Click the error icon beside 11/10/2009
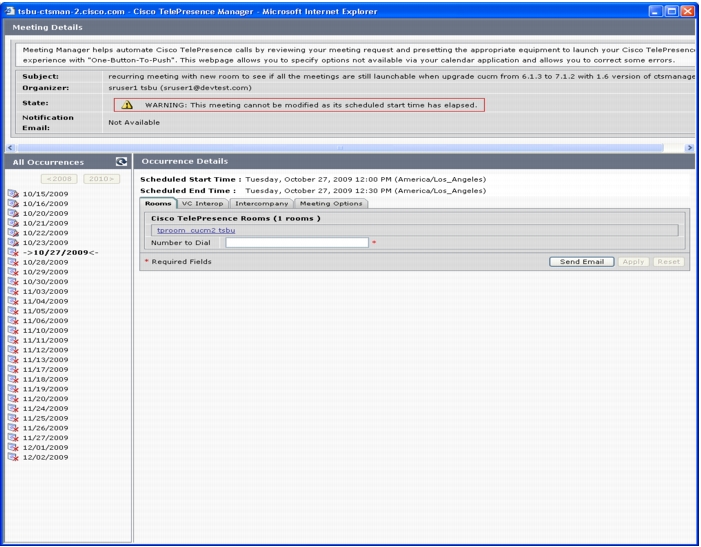Image resolution: width=701 pixels, height=547 pixels. click(13, 330)
